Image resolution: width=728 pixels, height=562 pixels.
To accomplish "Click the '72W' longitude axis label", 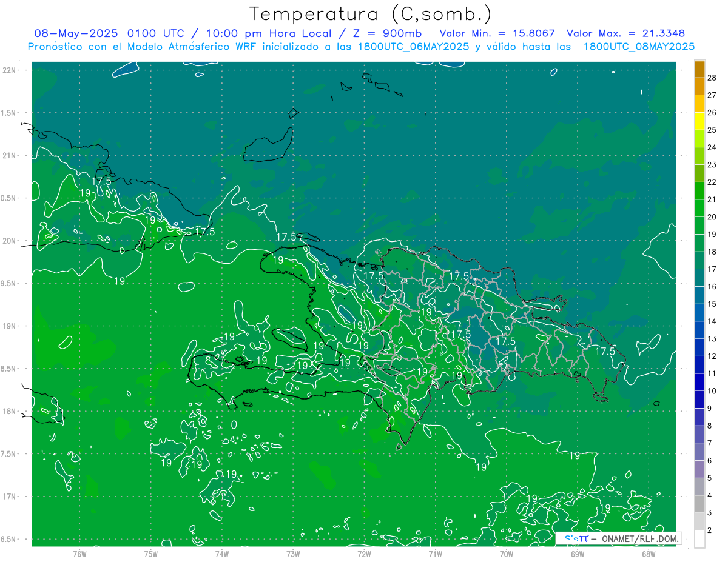I will click(364, 554).
